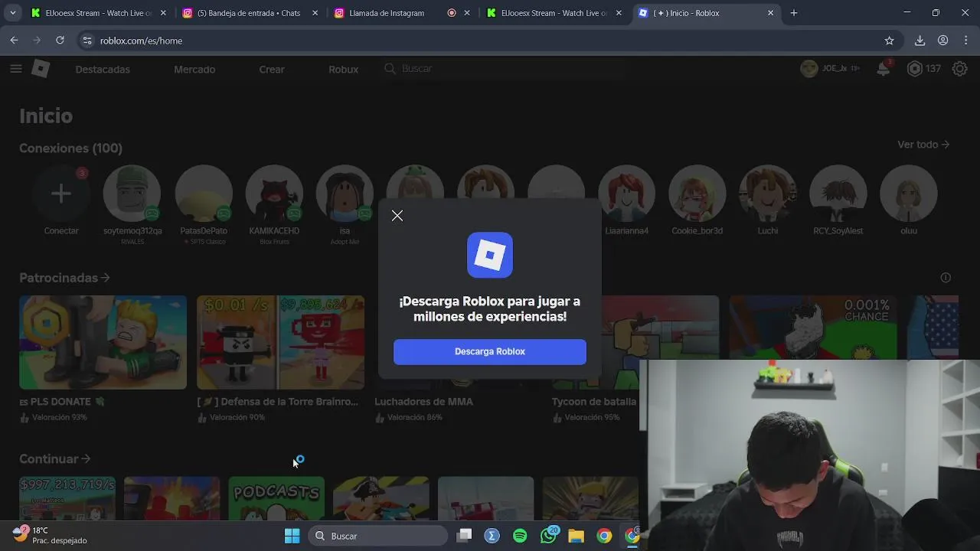
Task: Click the sponsored info icon
Action: pos(946,277)
